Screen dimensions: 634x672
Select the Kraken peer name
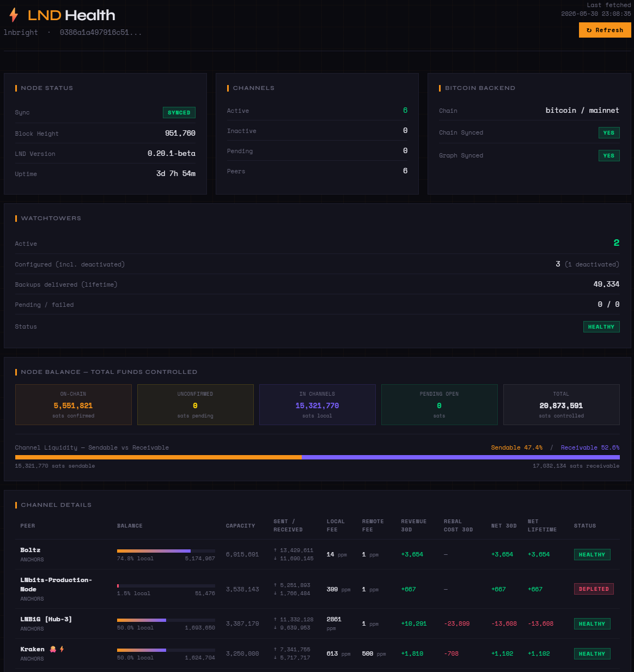tap(33, 649)
